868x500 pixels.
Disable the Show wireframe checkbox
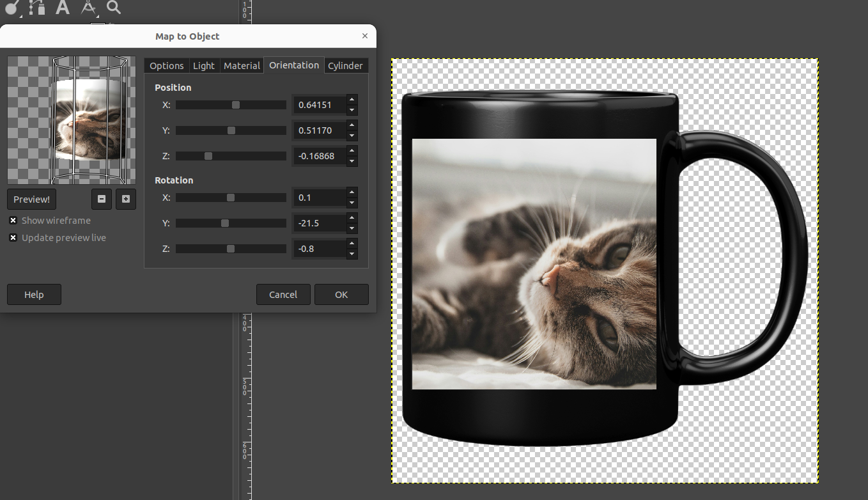(x=13, y=221)
